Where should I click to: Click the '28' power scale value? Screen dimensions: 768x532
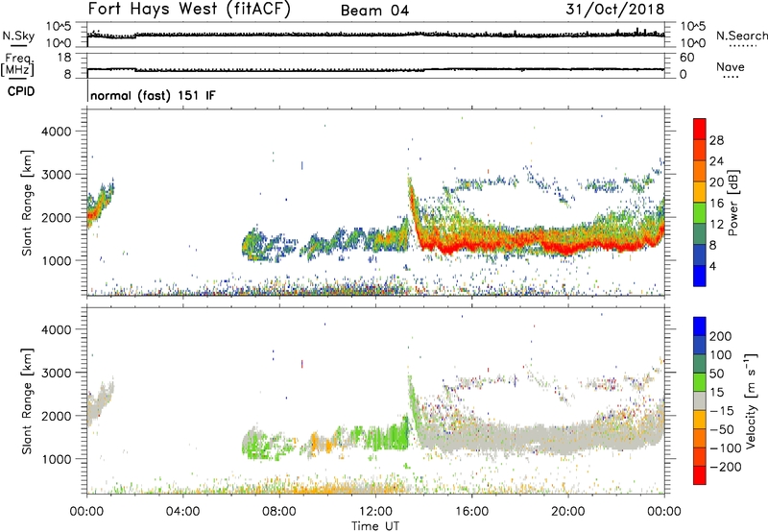tap(716, 140)
